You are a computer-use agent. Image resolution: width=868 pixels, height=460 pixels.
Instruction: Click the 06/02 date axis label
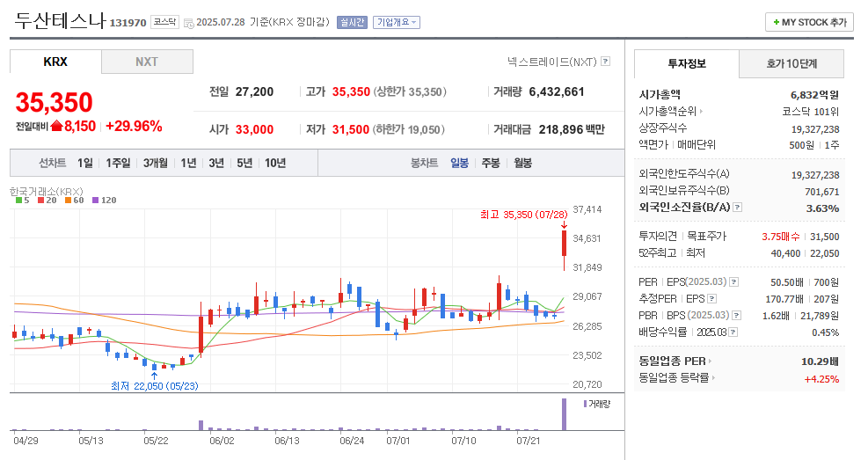(x=222, y=441)
